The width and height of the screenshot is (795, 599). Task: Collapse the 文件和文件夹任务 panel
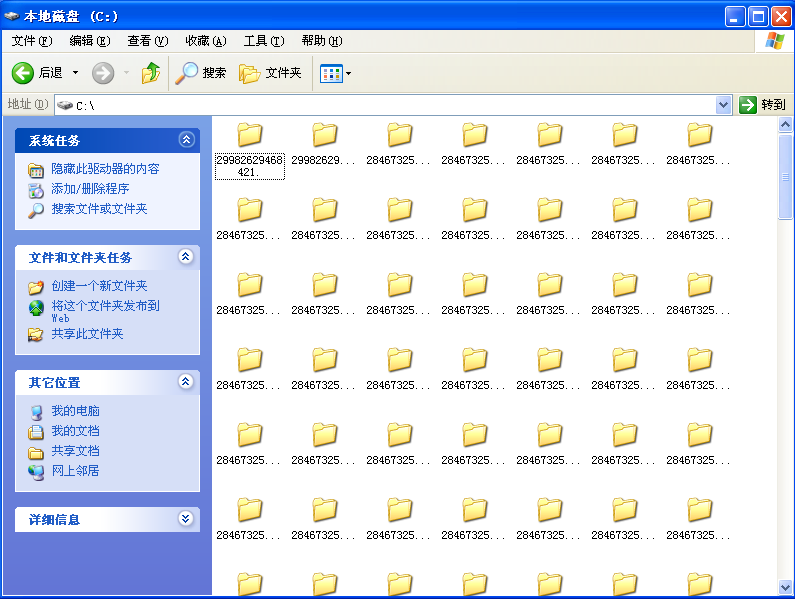click(x=186, y=257)
